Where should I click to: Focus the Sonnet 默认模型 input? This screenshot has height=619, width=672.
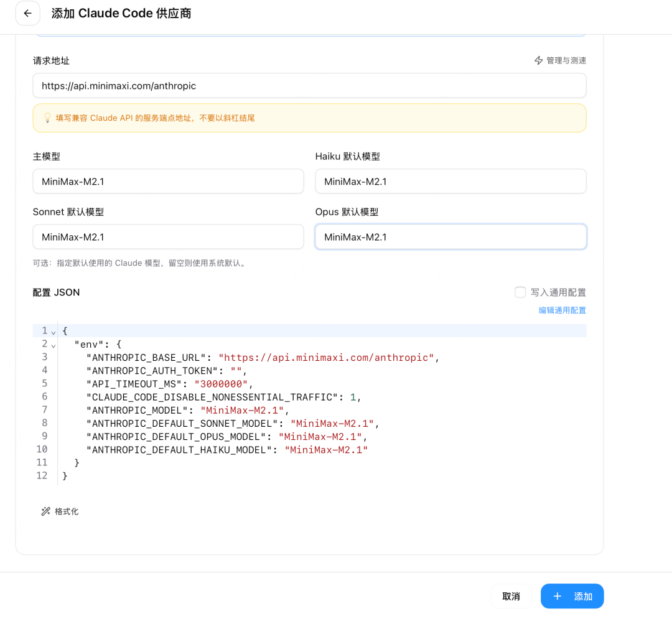point(168,237)
